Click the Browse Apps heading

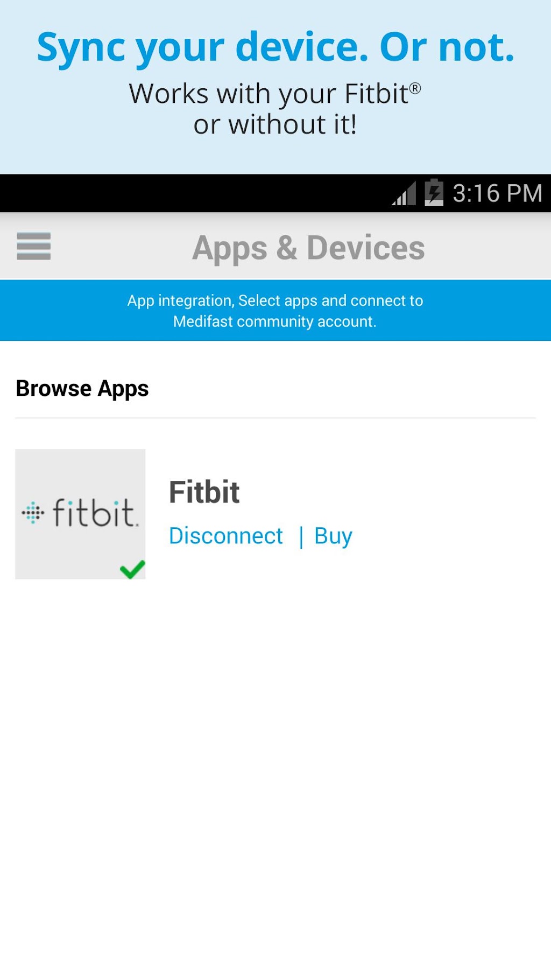(82, 388)
